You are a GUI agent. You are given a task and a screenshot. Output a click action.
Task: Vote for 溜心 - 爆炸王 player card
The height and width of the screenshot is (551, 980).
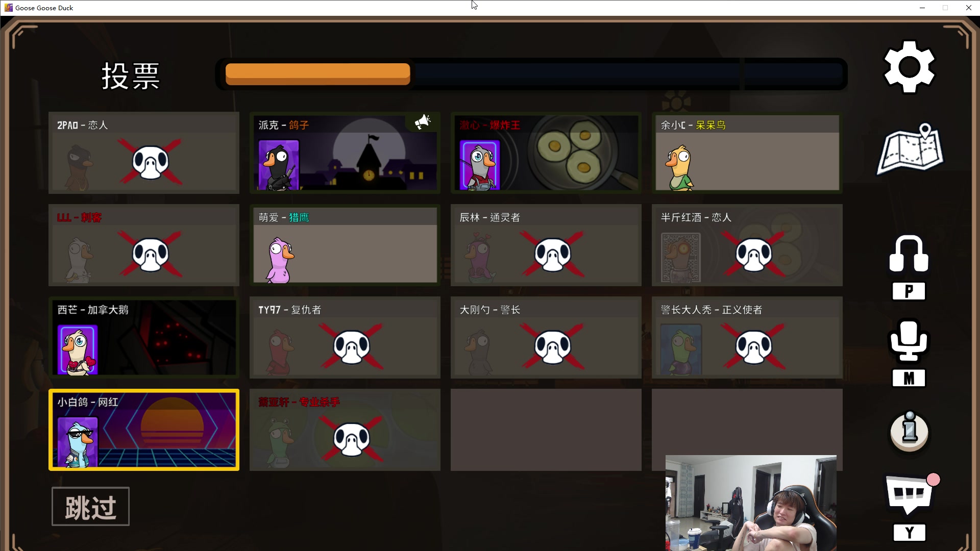pos(546,153)
